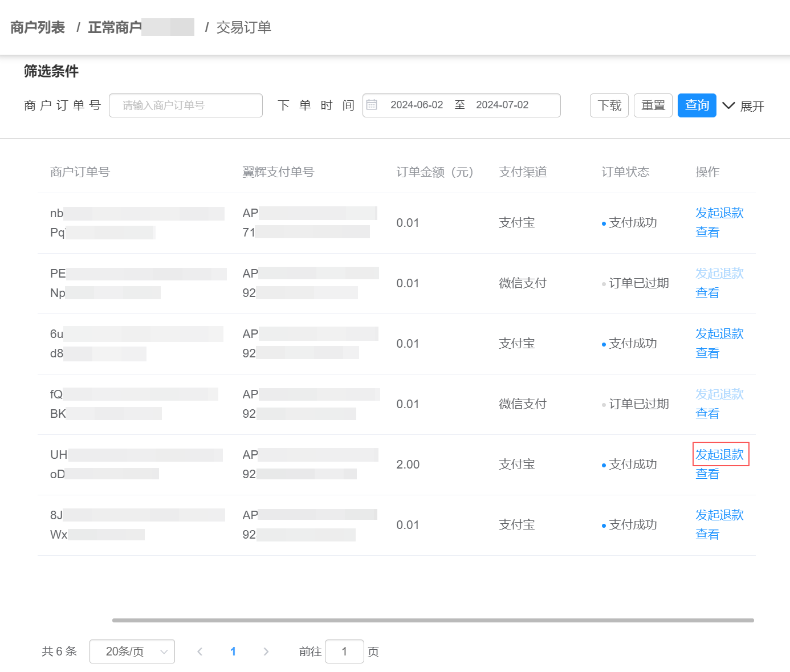This screenshot has width=790, height=672.
Task: Click the blue 查询 search button
Action: pyautogui.click(x=697, y=105)
